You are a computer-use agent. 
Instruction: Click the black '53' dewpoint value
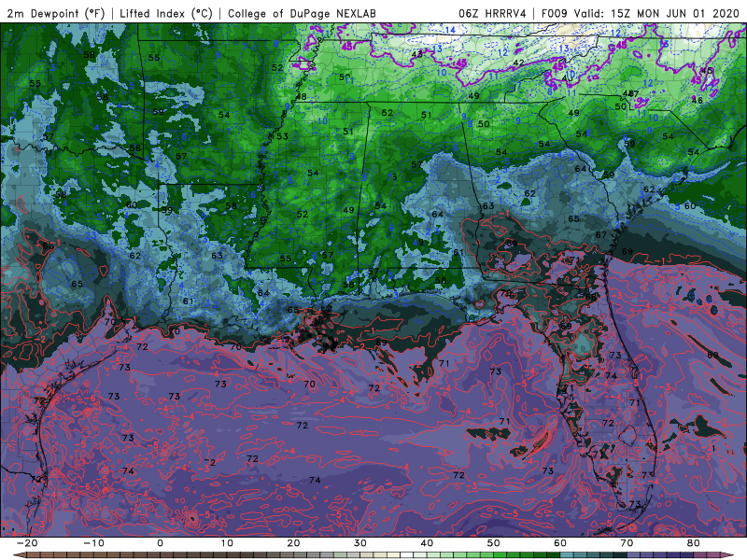click(x=282, y=136)
